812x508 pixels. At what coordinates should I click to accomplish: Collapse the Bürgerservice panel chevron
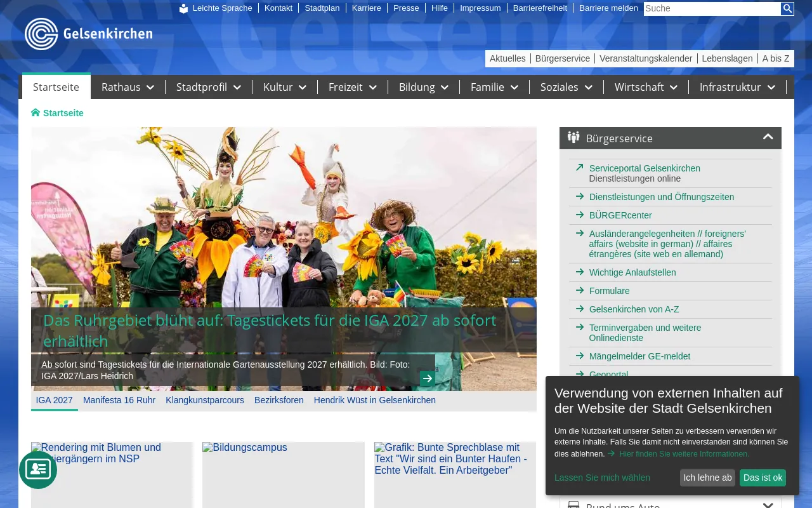point(768,137)
